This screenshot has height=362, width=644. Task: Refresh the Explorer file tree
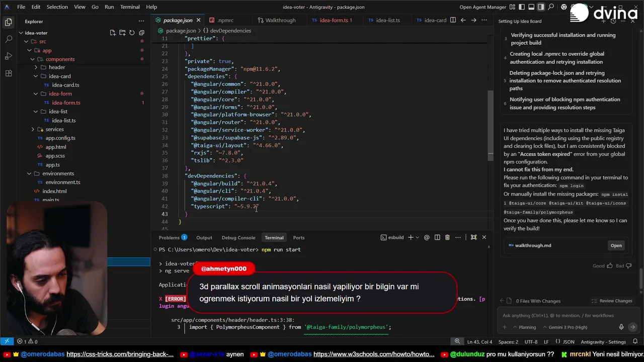tap(132, 33)
